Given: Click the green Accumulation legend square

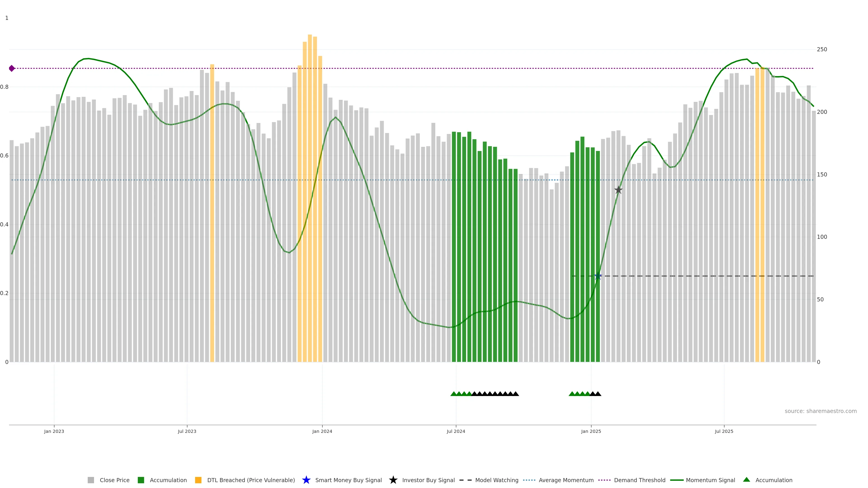Looking at the screenshot, I should click(141, 480).
